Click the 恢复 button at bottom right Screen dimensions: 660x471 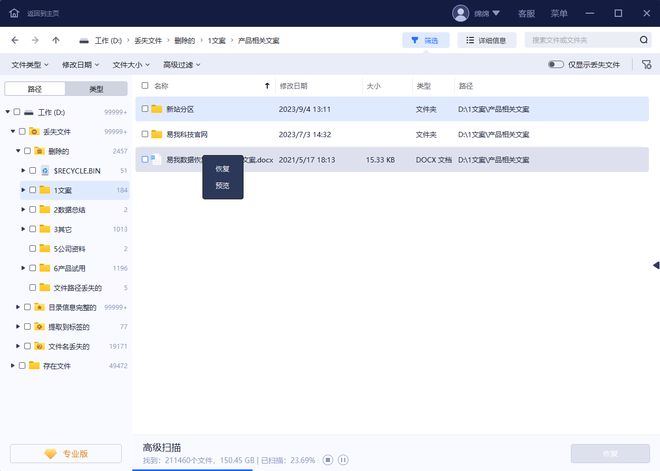point(610,453)
